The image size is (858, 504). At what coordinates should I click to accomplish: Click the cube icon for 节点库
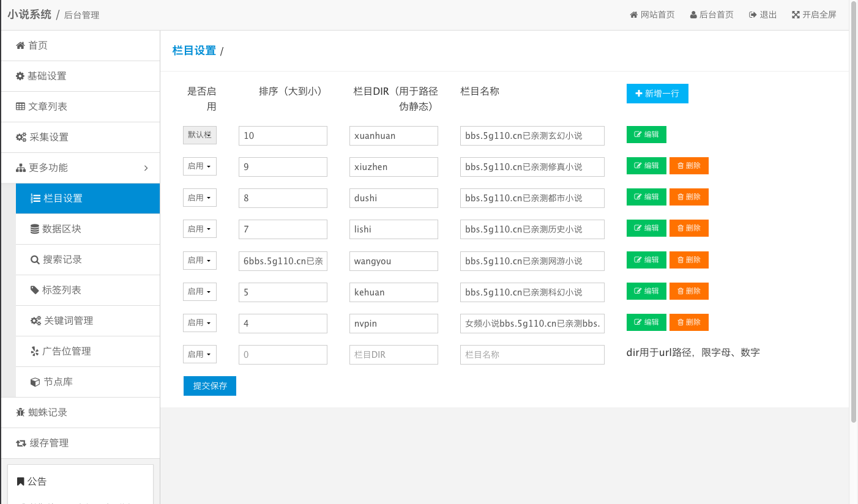pos(35,382)
